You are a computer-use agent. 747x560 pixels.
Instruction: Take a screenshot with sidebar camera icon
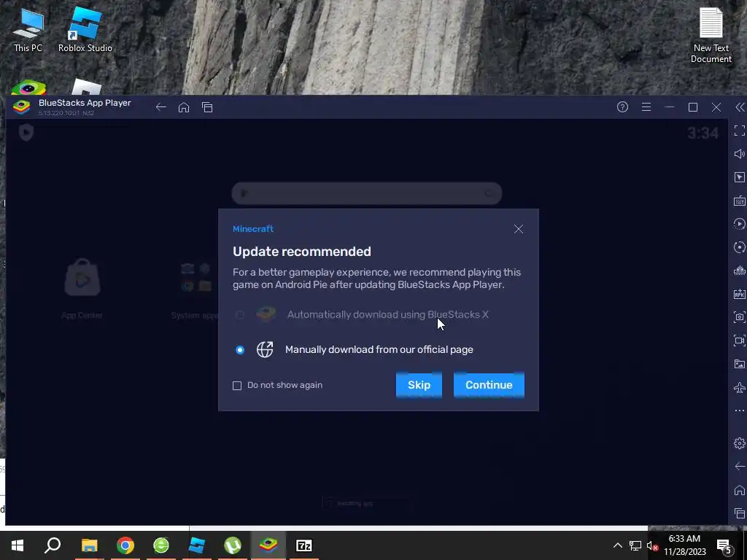pyautogui.click(x=740, y=316)
